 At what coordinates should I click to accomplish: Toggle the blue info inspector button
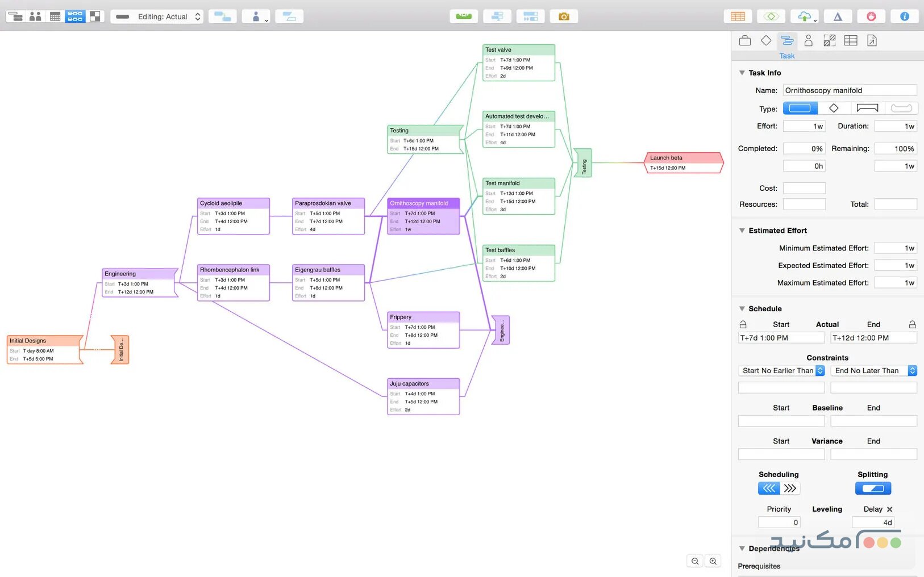904,16
